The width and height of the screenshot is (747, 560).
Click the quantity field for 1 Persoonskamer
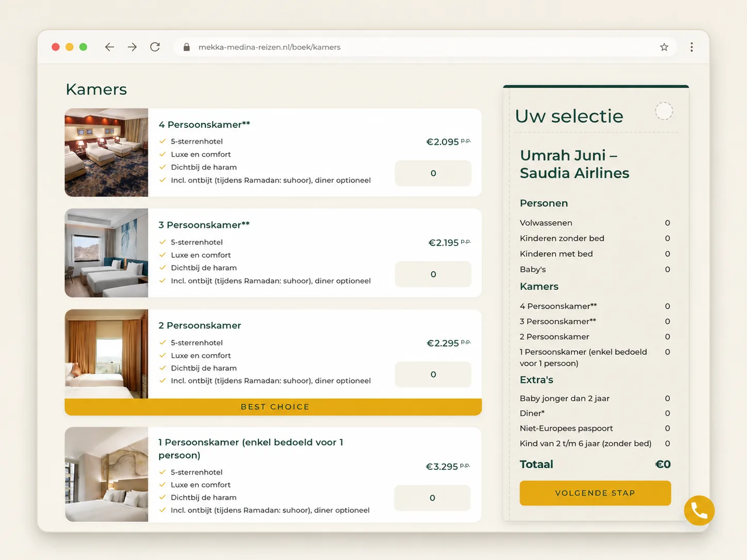click(432, 498)
